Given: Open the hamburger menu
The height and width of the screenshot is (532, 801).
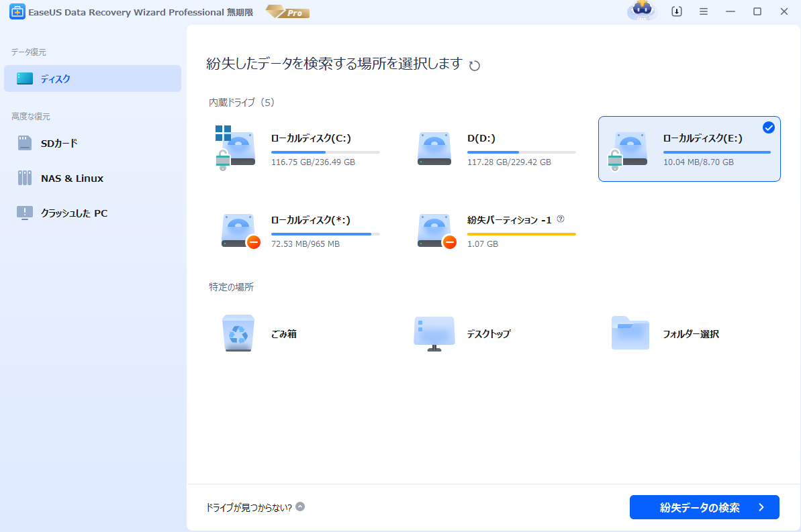Looking at the screenshot, I should (703, 11).
